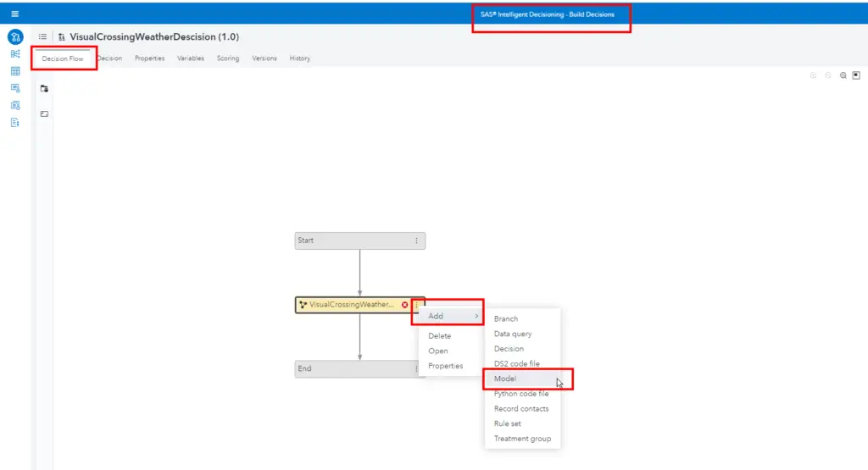Choose Model from the Add submenu
868x470 pixels.
505,379
